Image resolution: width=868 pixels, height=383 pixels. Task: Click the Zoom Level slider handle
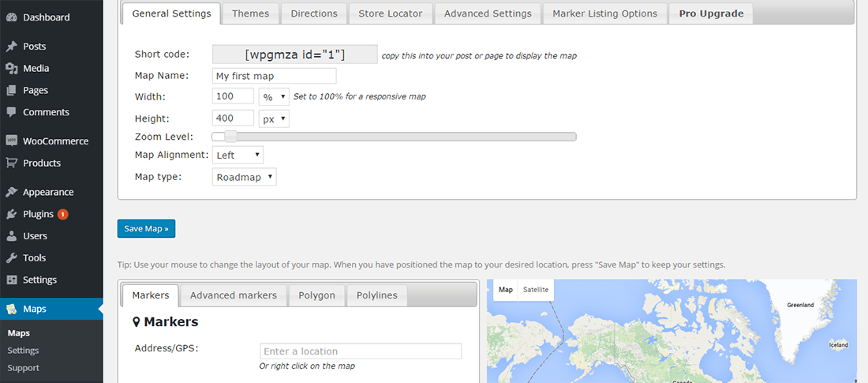(x=231, y=137)
